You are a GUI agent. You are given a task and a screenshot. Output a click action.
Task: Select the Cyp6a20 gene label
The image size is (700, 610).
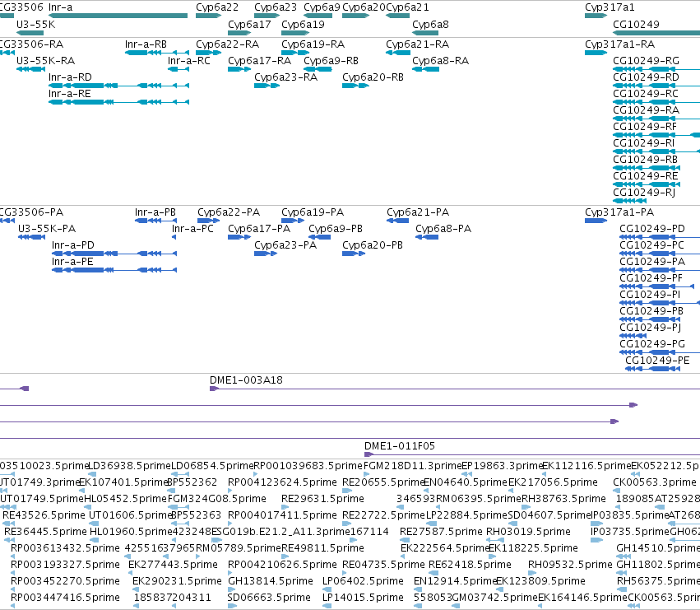tap(364, 7)
